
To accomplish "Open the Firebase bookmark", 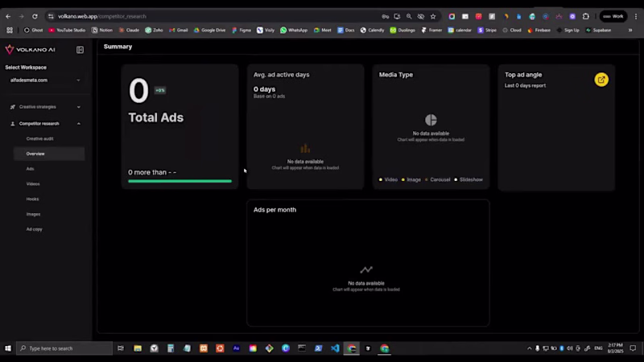I will point(539,30).
